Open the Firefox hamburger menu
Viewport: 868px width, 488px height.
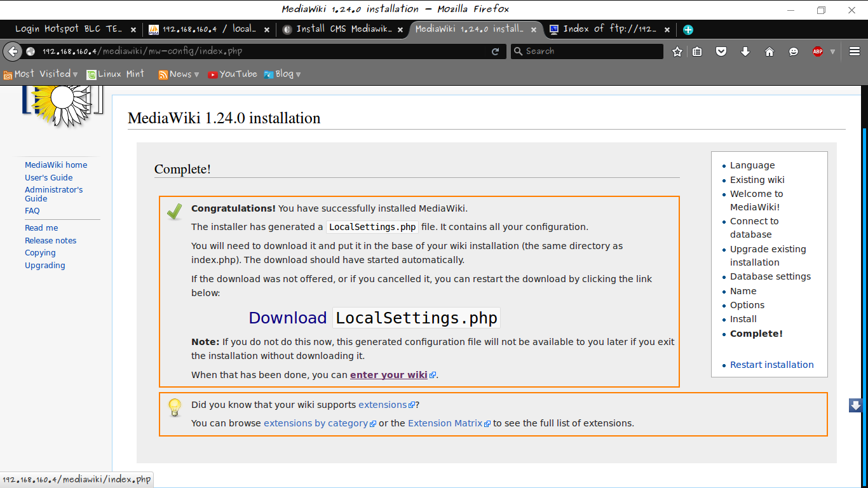[854, 51]
